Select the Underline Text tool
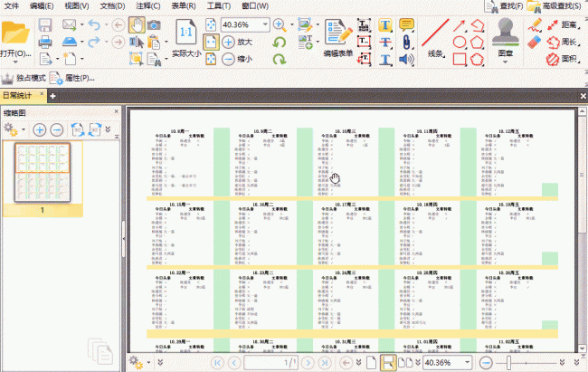Image resolution: width=588 pixels, height=372 pixels. click(385, 59)
